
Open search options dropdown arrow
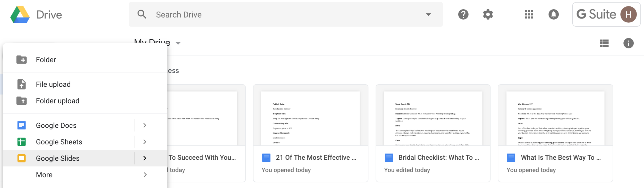pos(428,15)
